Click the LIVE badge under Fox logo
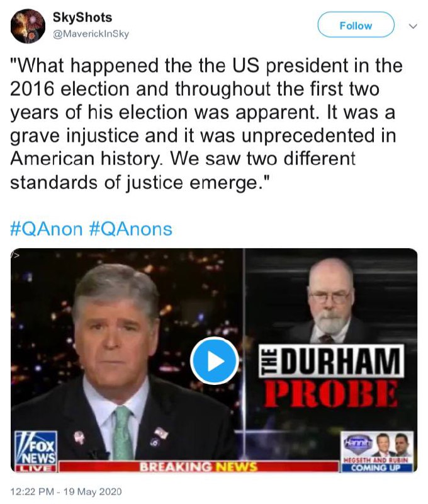The image size is (428, 504). (36, 468)
